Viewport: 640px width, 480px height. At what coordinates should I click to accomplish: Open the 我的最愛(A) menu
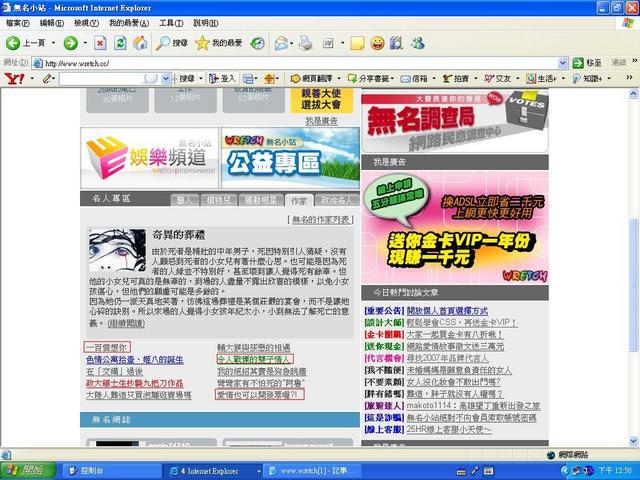[x=129, y=23]
